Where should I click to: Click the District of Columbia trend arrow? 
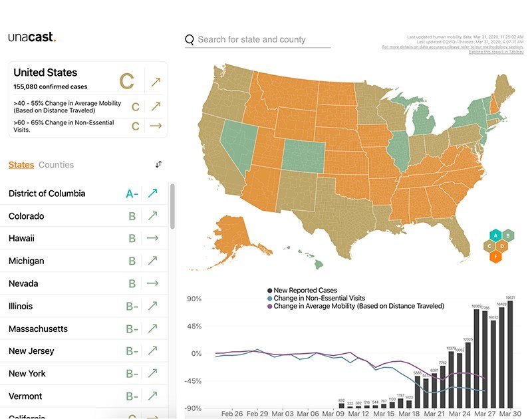pyautogui.click(x=153, y=194)
